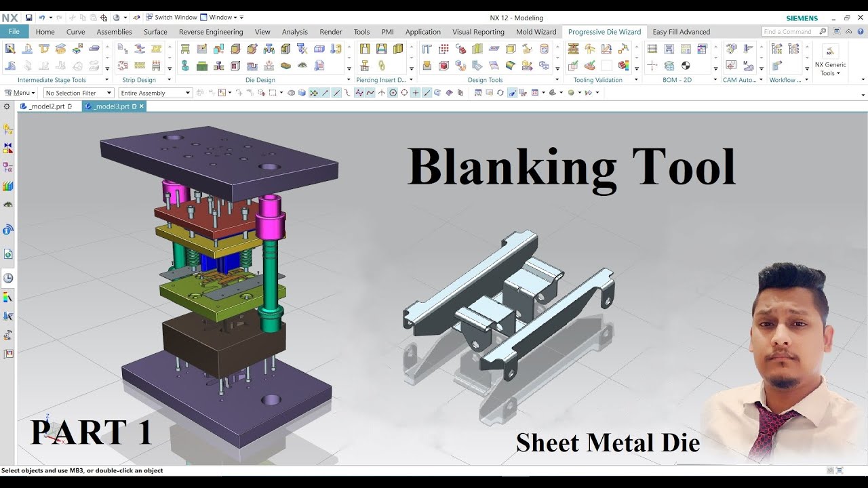
Task: Switch to the Home ribbon tab
Action: coord(45,32)
